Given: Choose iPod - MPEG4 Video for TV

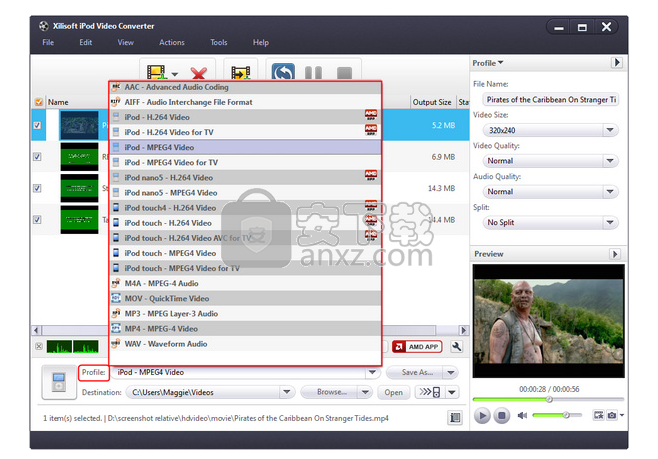Looking at the screenshot, I should (x=245, y=163).
